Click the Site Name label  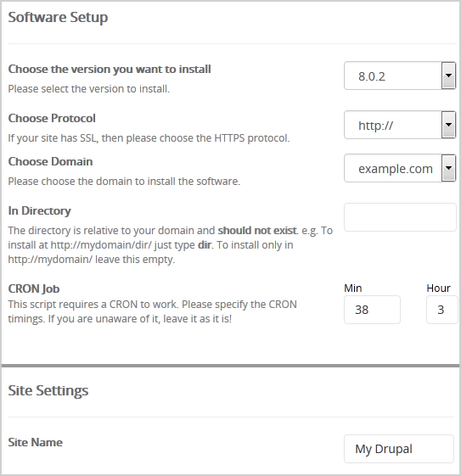click(35, 442)
